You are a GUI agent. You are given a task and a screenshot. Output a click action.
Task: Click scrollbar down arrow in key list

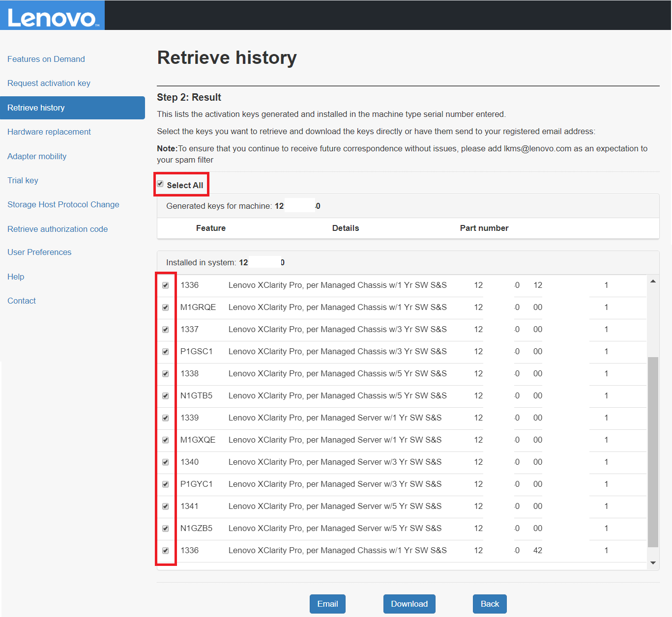coord(653,563)
